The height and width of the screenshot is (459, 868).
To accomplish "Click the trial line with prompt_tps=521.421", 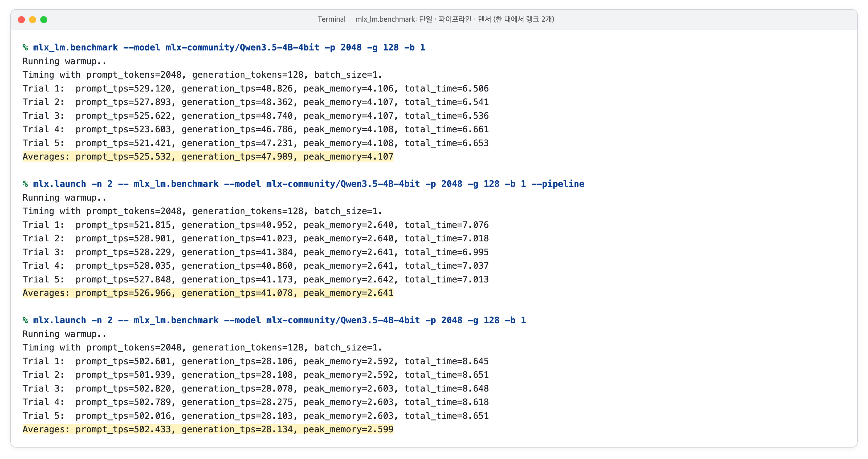I will coord(255,143).
